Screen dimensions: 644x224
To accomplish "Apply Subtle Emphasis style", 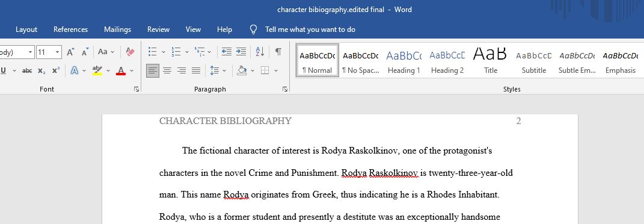I will [x=577, y=60].
